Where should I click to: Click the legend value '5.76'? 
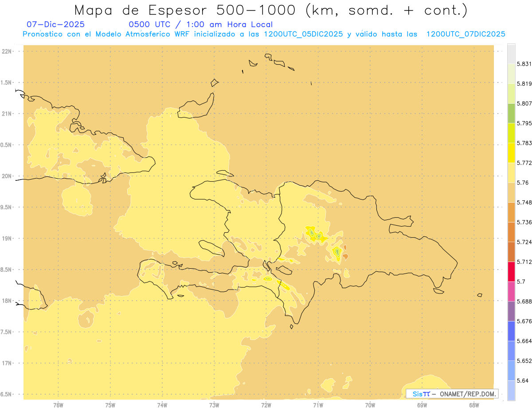[x=523, y=182]
